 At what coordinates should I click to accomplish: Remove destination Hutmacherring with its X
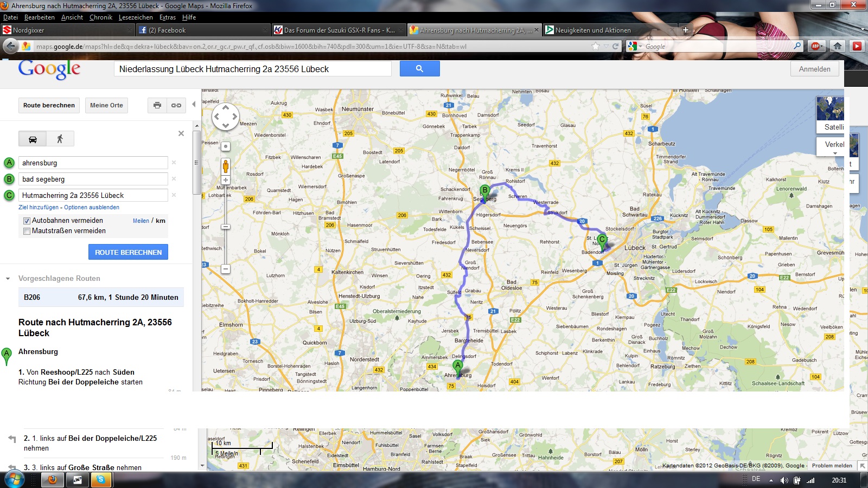coord(174,195)
